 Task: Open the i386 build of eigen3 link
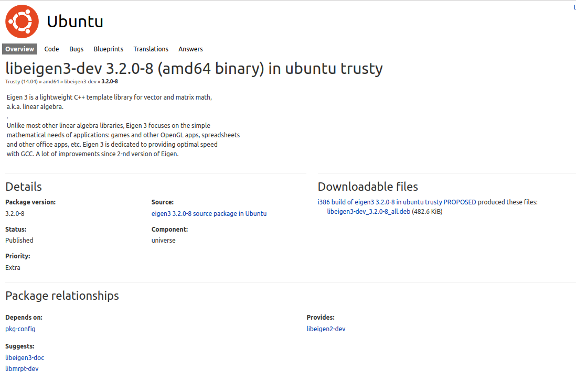pos(397,202)
